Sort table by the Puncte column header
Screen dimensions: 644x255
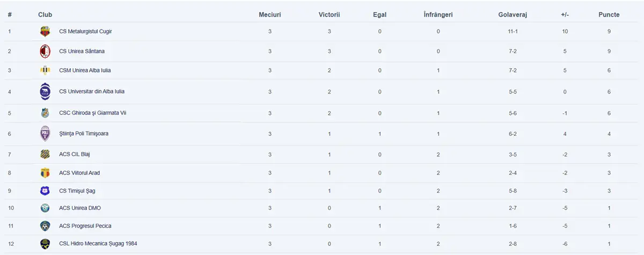[x=609, y=14]
